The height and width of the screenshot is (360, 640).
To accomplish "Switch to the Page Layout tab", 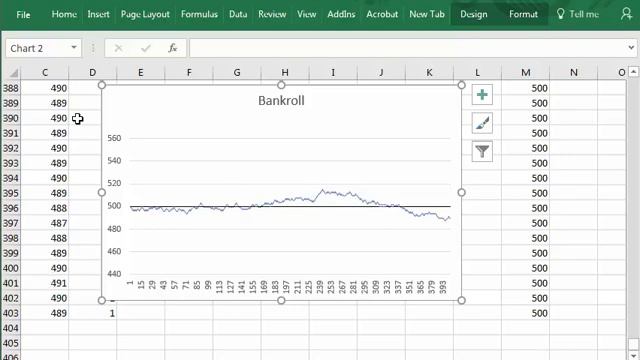I will [145, 14].
